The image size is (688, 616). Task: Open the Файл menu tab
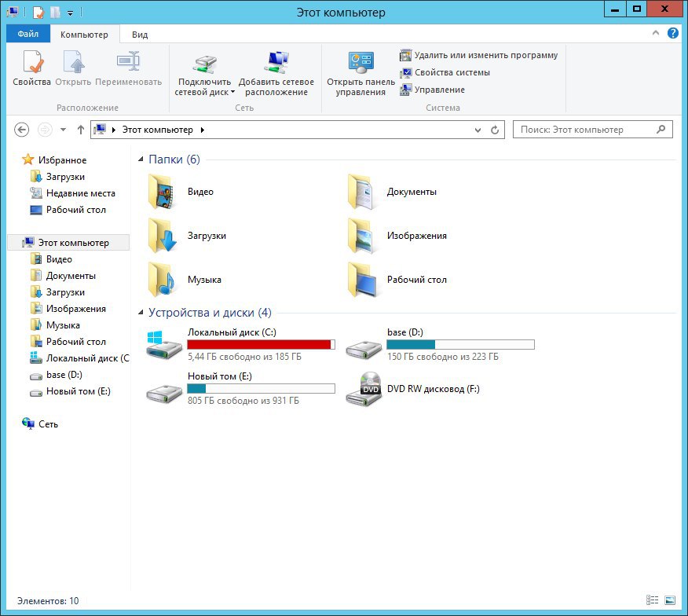pos(28,34)
